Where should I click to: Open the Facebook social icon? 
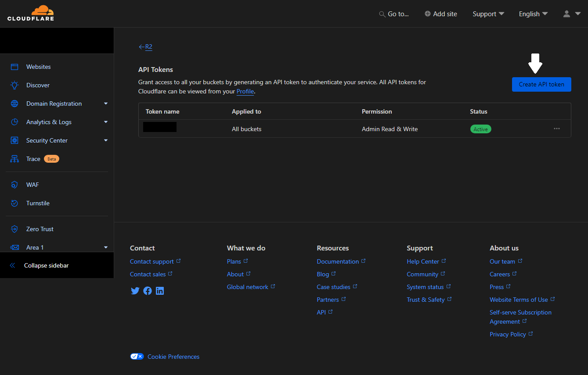(148, 291)
